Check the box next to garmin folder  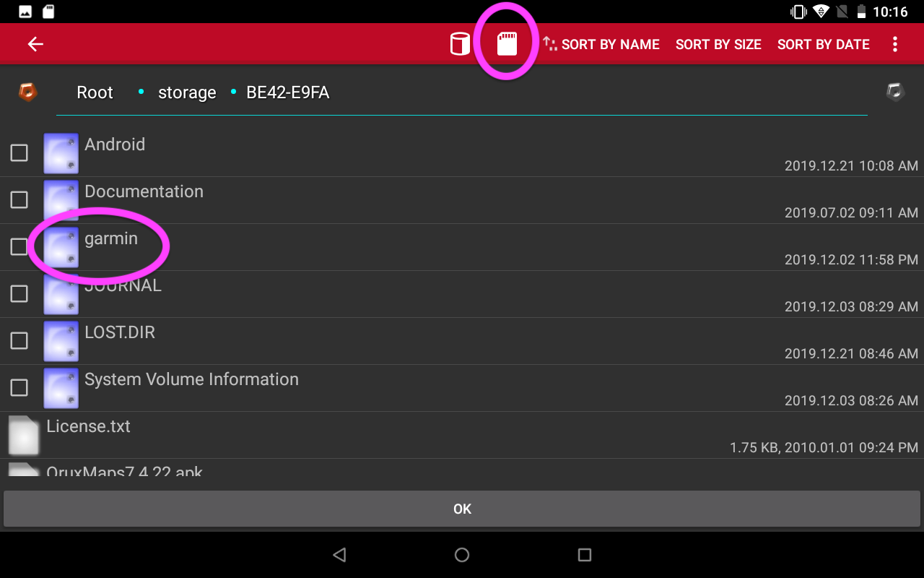point(19,247)
